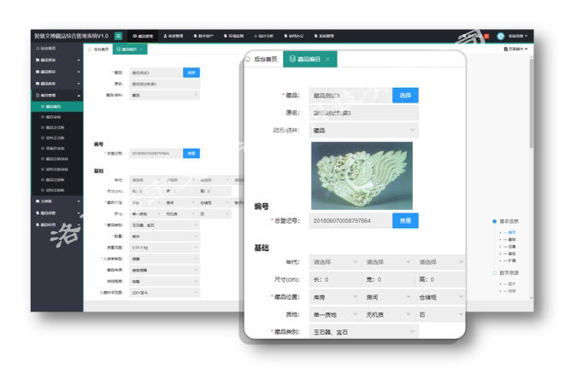Open 藏品管理 in the top navigation
The width and height of the screenshot is (588, 391).
click(143, 36)
